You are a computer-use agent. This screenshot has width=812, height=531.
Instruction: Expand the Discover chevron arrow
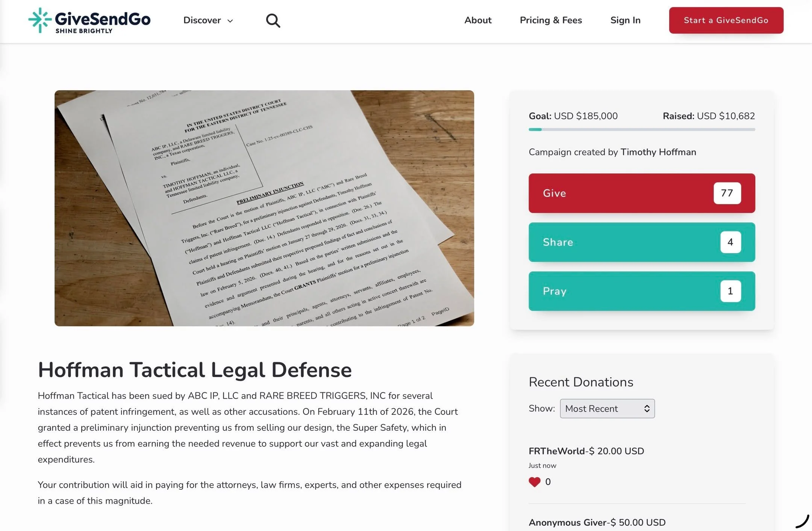click(x=230, y=21)
